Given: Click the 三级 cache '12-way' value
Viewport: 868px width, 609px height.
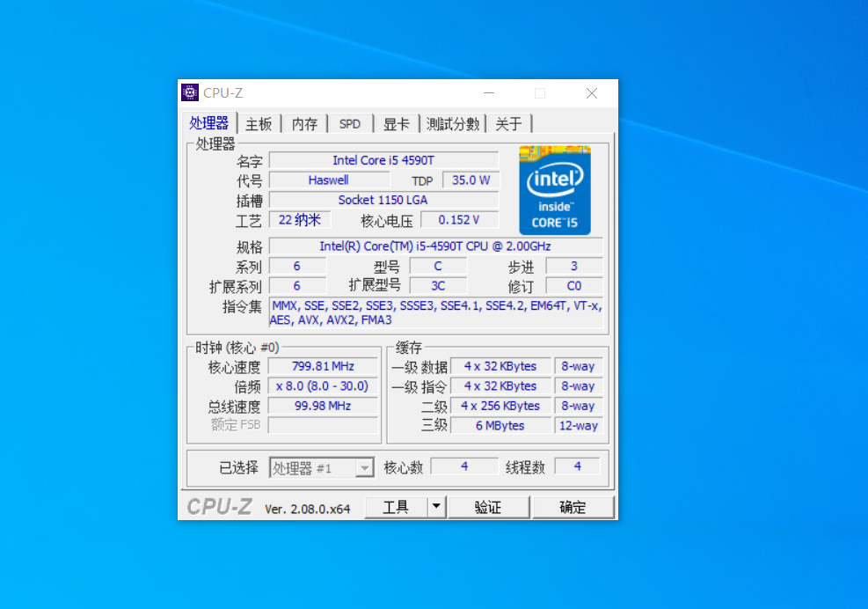Looking at the screenshot, I should tap(579, 426).
